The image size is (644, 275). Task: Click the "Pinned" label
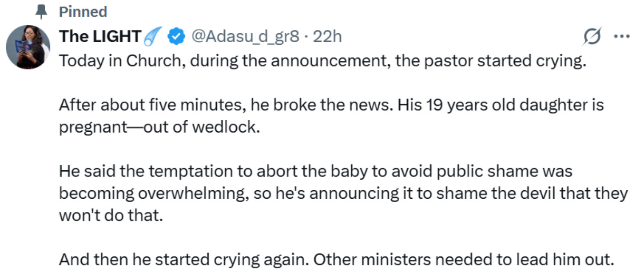tap(83, 12)
